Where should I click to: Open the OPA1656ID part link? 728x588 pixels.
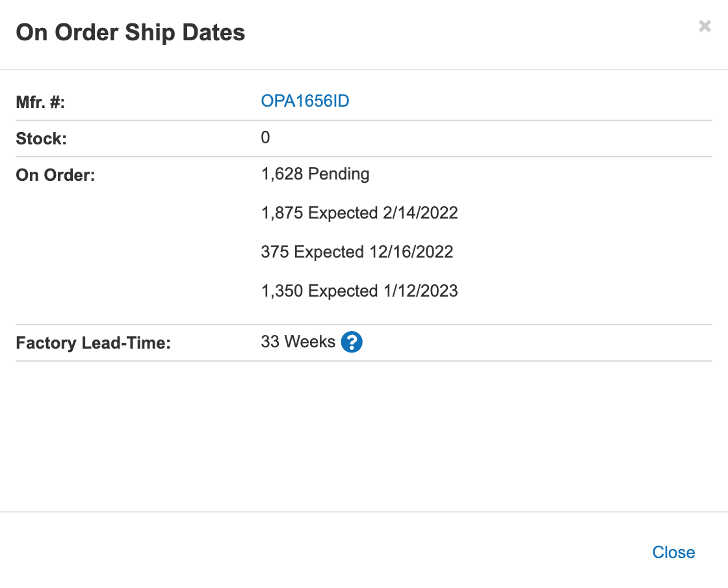pyautogui.click(x=305, y=101)
